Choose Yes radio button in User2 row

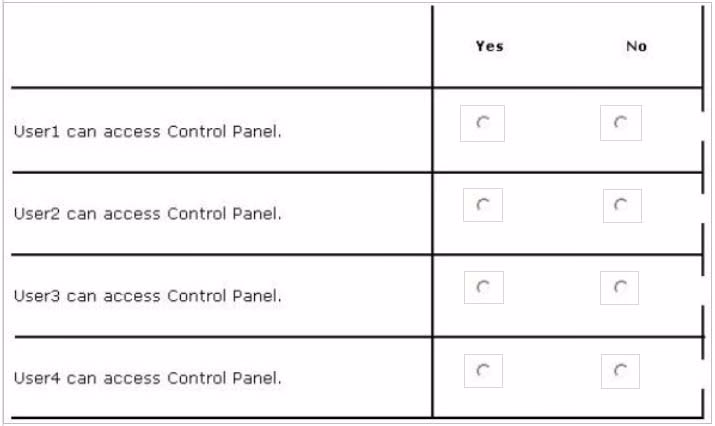[483, 205]
